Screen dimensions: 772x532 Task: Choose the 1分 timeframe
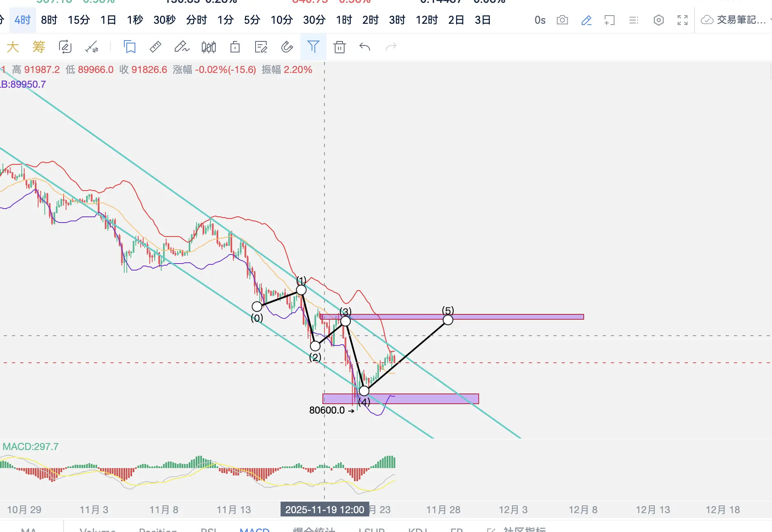[x=226, y=20]
